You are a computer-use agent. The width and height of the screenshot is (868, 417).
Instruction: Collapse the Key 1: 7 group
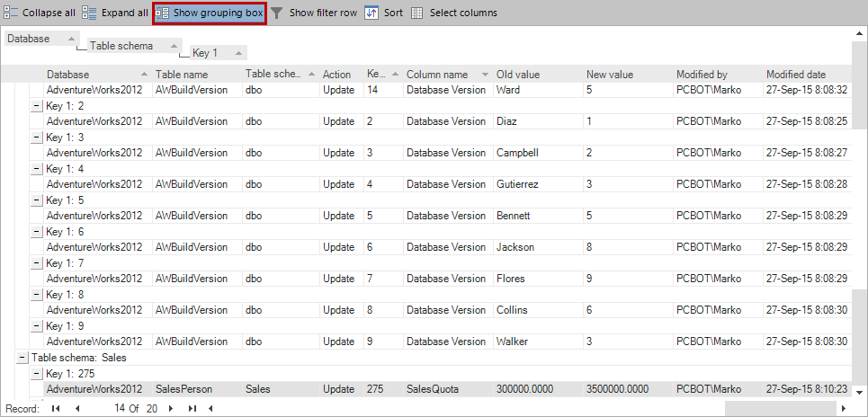tap(36, 263)
